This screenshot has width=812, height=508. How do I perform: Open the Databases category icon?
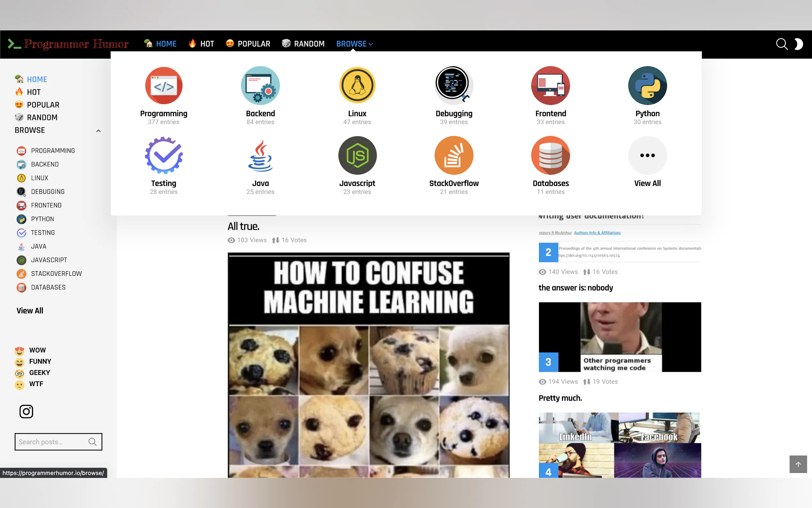click(550, 155)
